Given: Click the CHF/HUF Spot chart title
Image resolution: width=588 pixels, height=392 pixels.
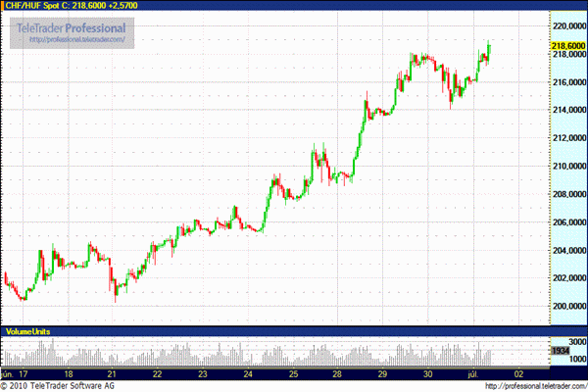Looking at the screenshot, I should (x=72, y=5).
